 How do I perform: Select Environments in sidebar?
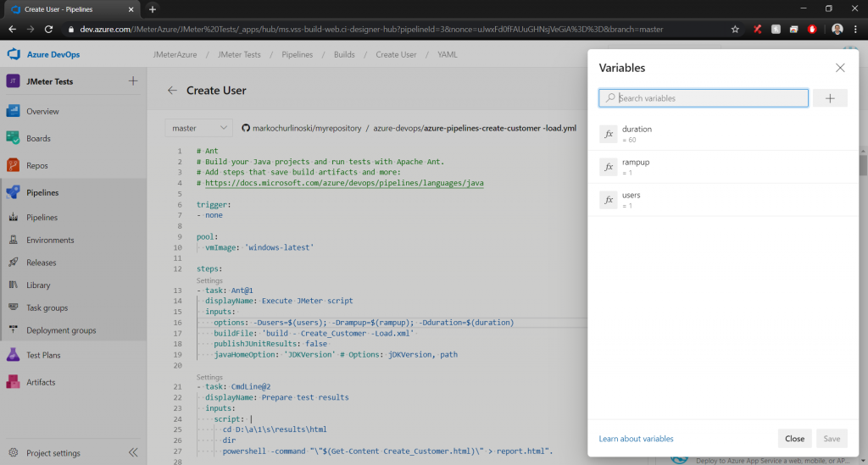50,240
